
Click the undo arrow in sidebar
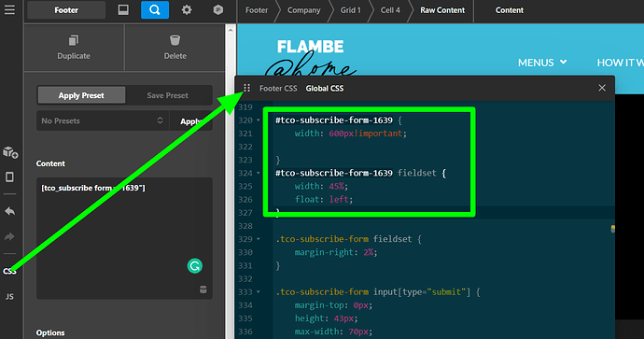coord(10,211)
